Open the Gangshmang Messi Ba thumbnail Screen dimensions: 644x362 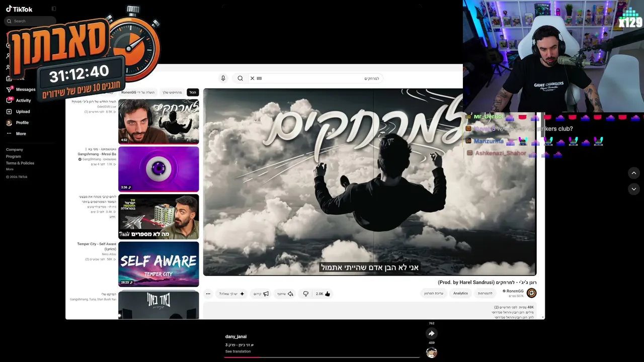pos(158,169)
